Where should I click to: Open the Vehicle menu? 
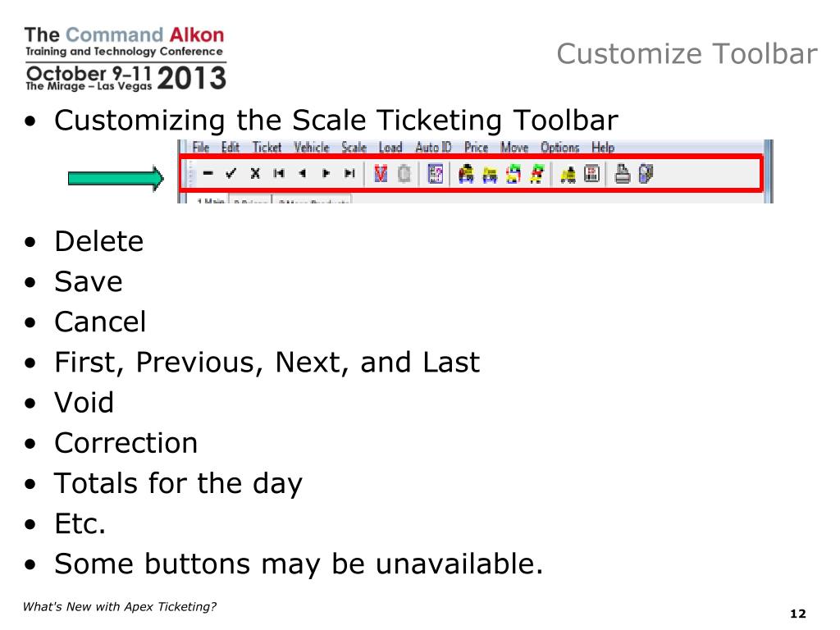(311, 148)
